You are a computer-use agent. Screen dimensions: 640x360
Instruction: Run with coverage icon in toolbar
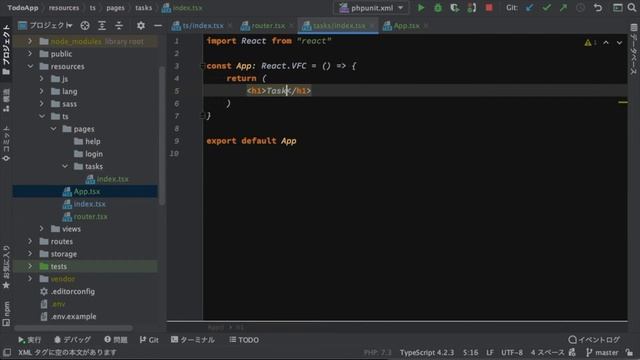[454, 8]
